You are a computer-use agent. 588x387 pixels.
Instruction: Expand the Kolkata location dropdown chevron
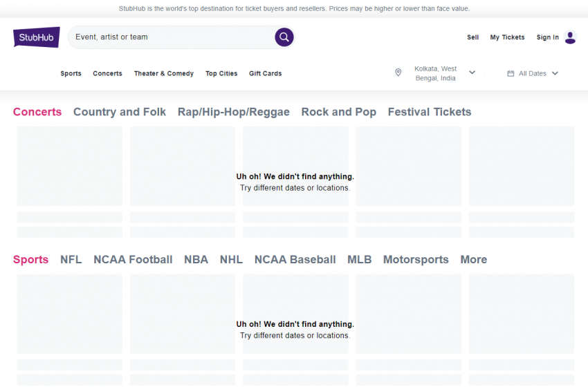472,73
